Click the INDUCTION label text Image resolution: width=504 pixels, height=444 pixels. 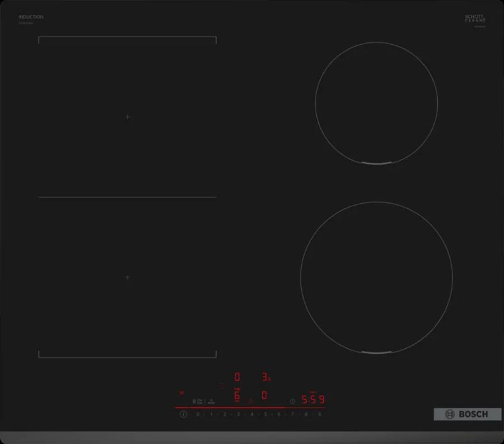(x=31, y=17)
